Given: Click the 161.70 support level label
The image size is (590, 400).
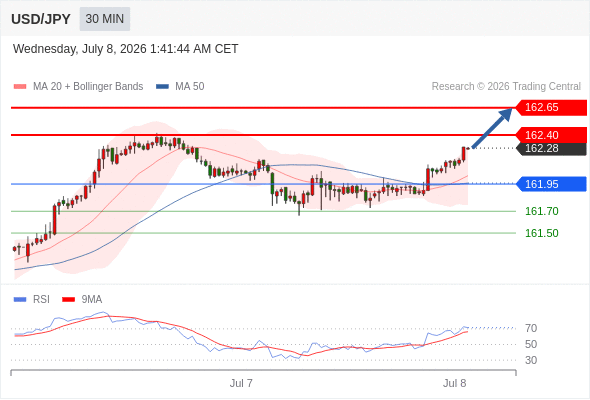Looking at the screenshot, I should (541, 211).
